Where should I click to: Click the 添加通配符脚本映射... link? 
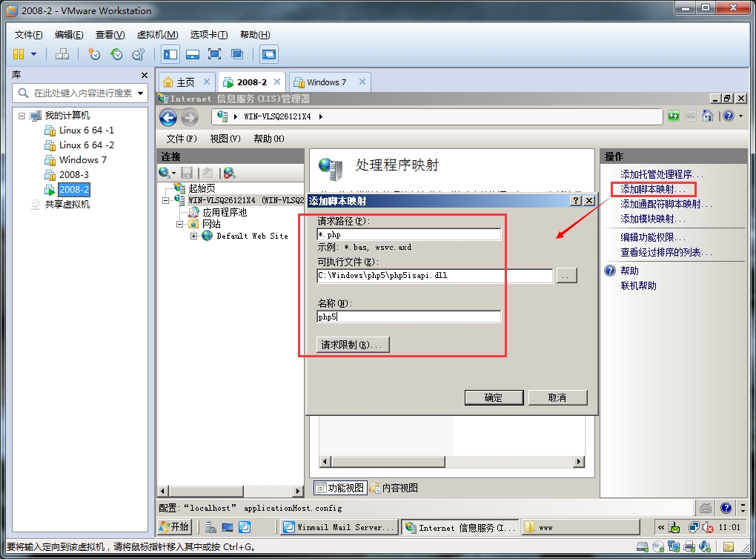click(x=666, y=204)
